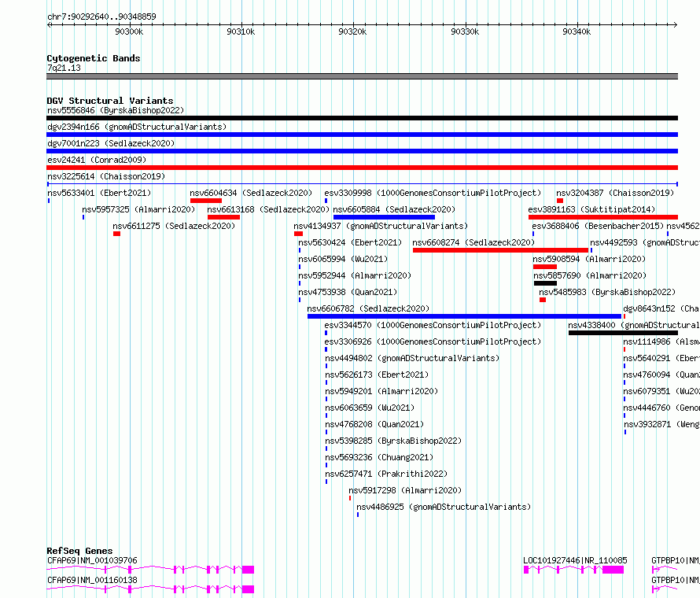Open esv3891163 (Suktitipat2014) label
Image resolution: width=700 pixels, height=598 pixels.
tap(591, 209)
